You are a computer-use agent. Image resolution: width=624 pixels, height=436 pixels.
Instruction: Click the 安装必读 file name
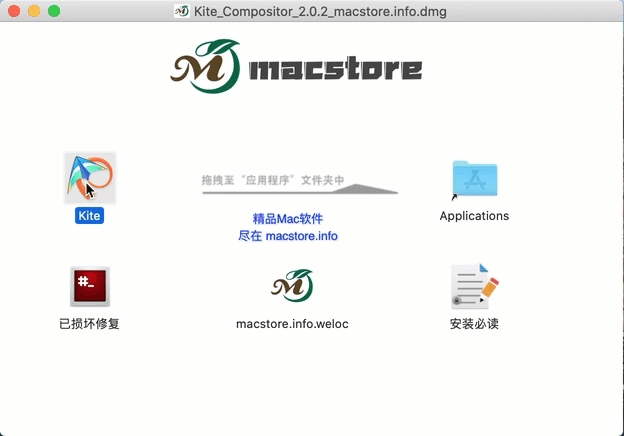point(474,324)
